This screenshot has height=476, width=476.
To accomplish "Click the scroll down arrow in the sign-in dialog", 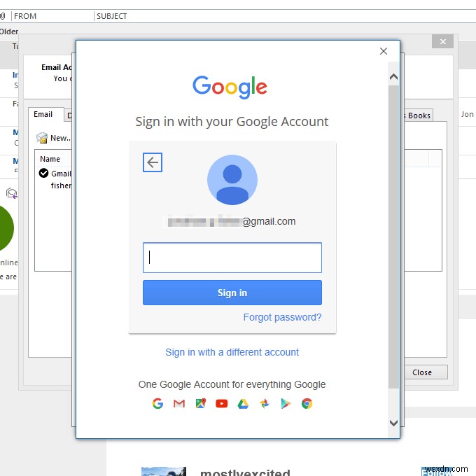I will [393, 423].
